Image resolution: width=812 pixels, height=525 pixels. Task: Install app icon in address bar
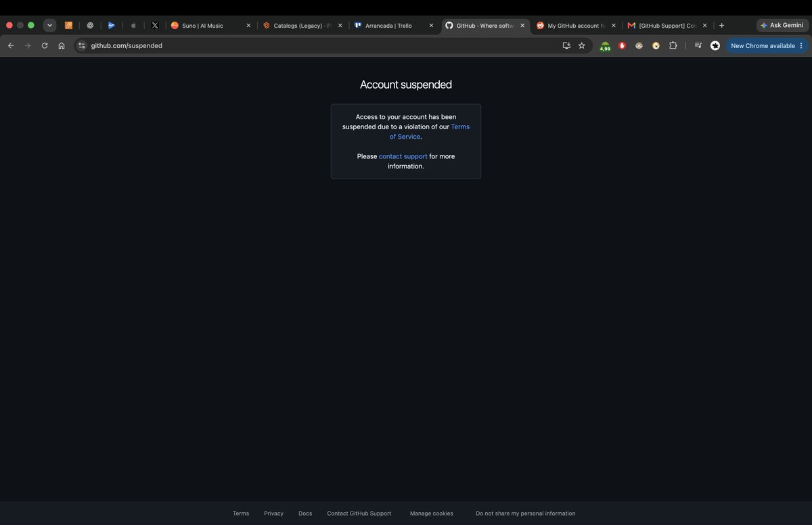click(x=566, y=45)
